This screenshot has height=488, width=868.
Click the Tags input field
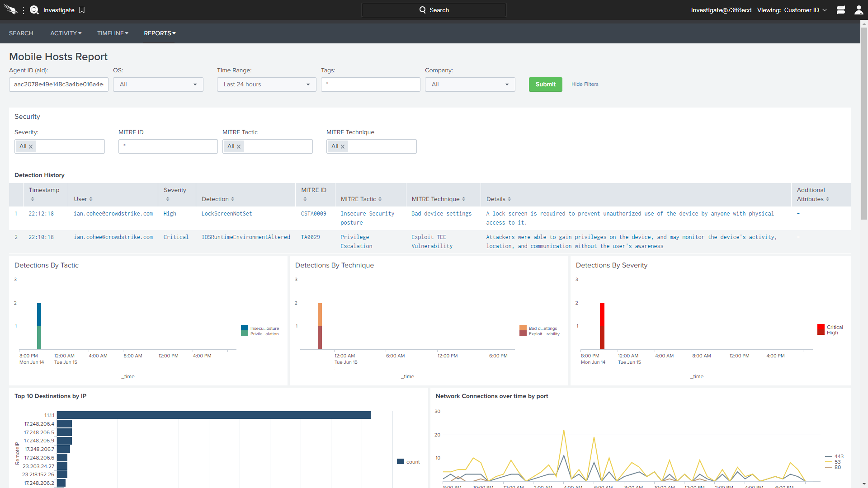pos(371,84)
